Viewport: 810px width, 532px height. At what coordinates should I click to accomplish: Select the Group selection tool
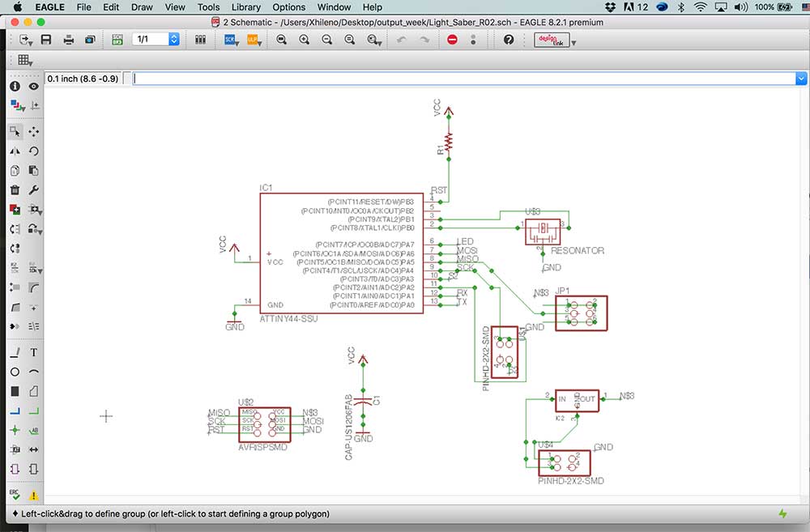click(x=15, y=132)
